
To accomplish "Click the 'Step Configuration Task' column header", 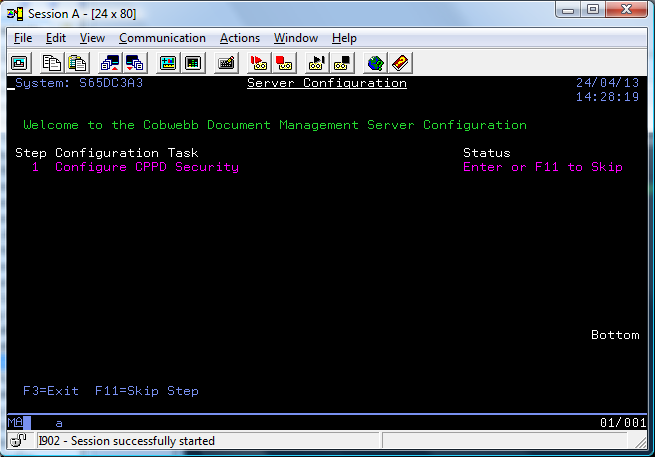I will click(107, 153).
